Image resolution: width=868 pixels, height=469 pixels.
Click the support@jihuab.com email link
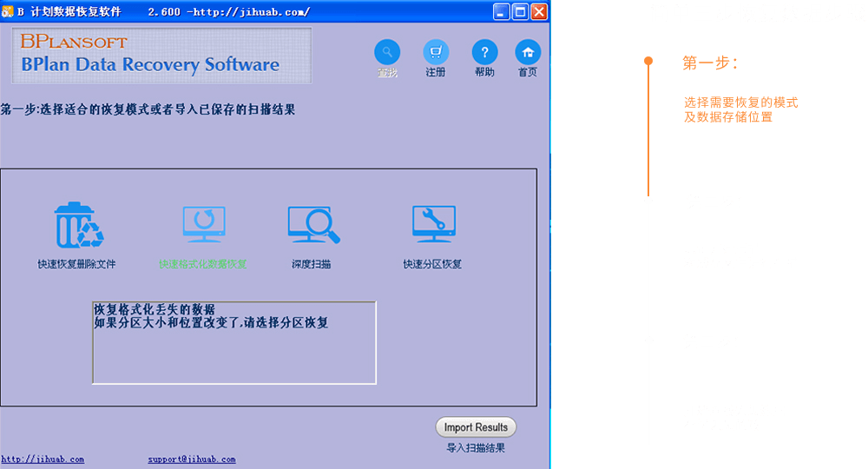pyautogui.click(x=191, y=459)
